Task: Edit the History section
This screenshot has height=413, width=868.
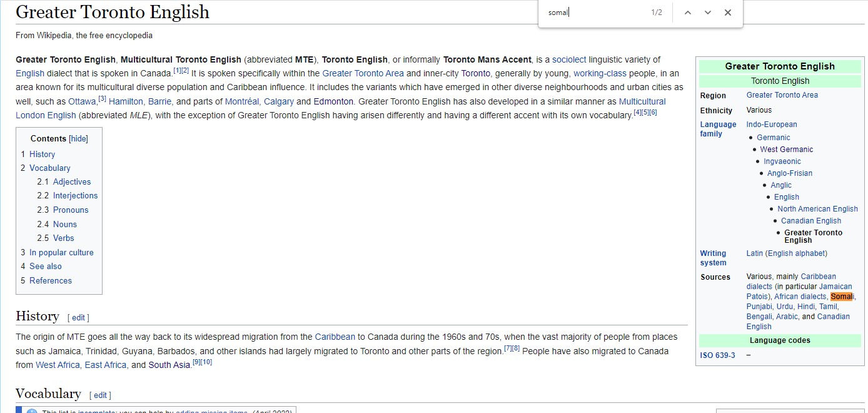Action: 78,318
